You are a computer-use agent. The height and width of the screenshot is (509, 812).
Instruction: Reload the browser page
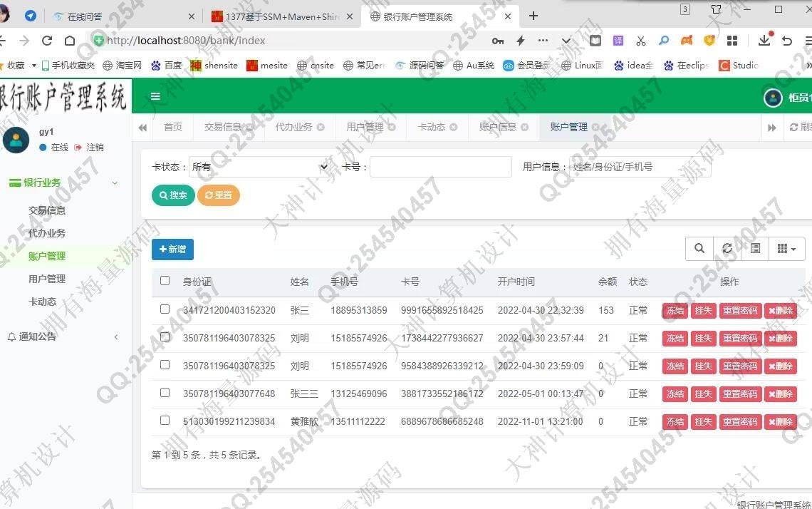[x=47, y=41]
